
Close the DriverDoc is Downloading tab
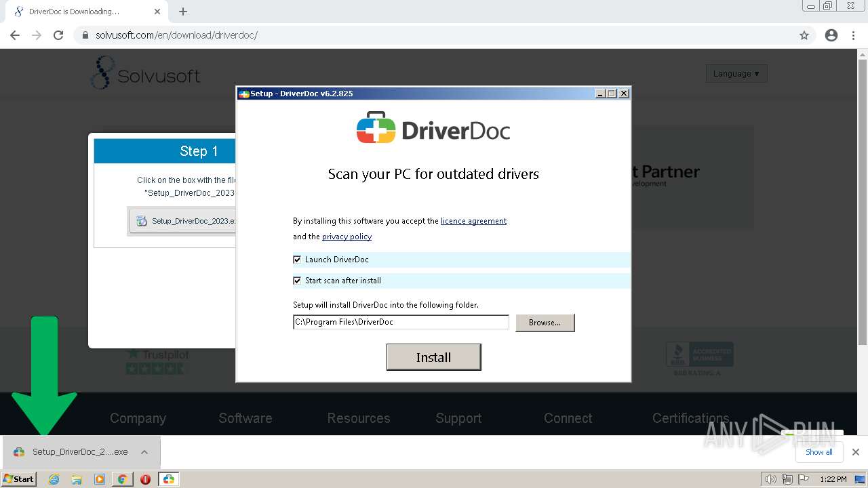pyautogui.click(x=157, y=12)
